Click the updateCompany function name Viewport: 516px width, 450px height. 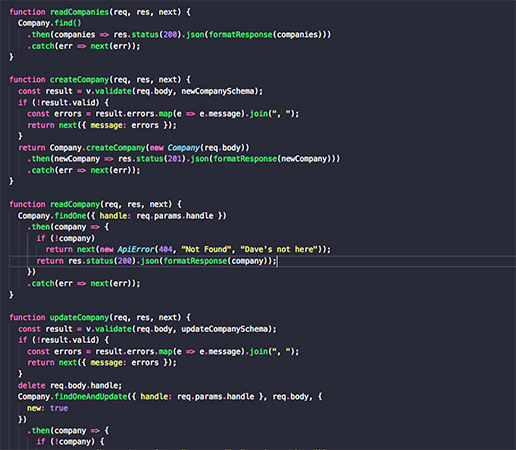pyautogui.click(x=79, y=317)
